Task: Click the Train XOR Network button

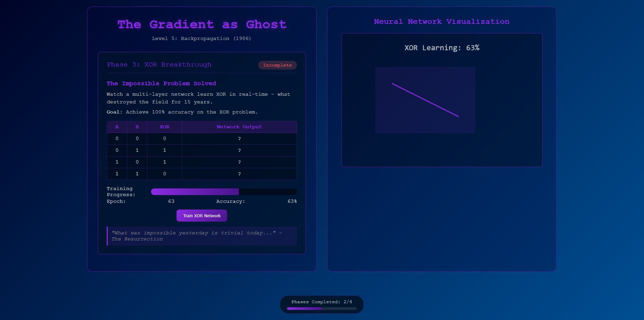Action: [x=202, y=216]
